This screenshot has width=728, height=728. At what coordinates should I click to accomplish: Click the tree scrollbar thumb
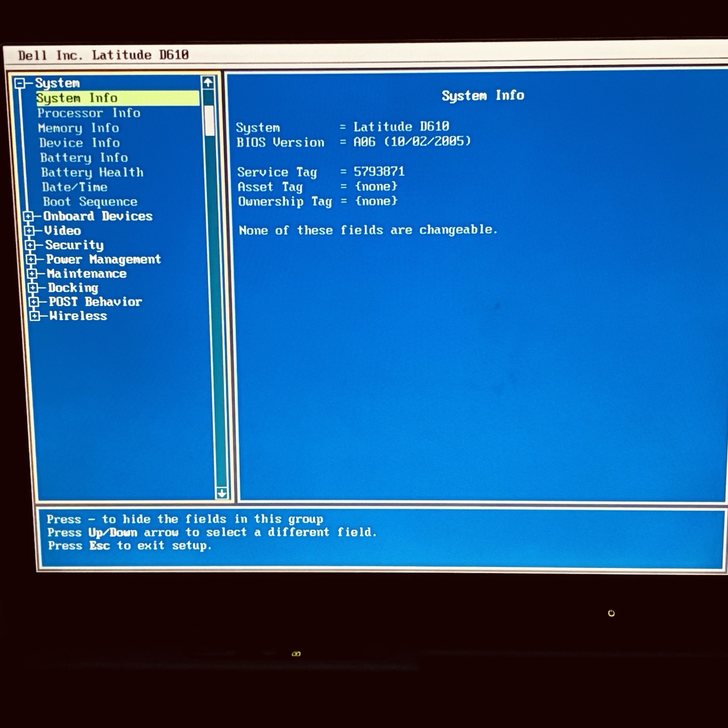pos(209,121)
